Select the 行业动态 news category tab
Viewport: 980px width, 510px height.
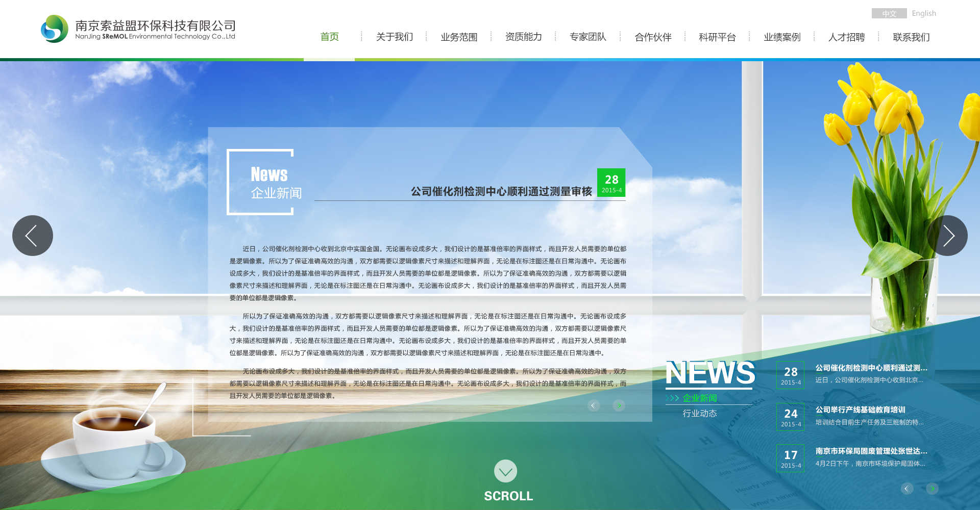[x=700, y=413]
